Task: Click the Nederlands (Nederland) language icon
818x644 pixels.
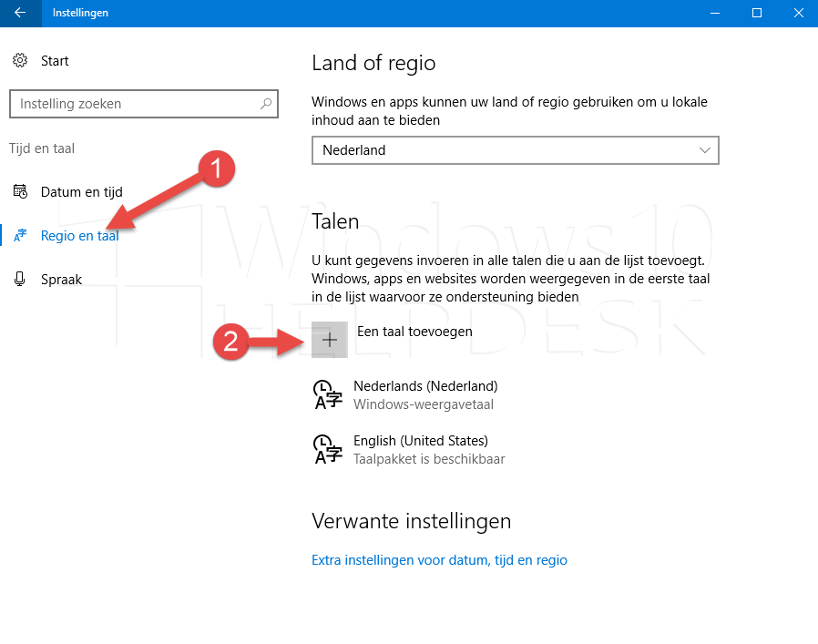Action: tap(328, 394)
